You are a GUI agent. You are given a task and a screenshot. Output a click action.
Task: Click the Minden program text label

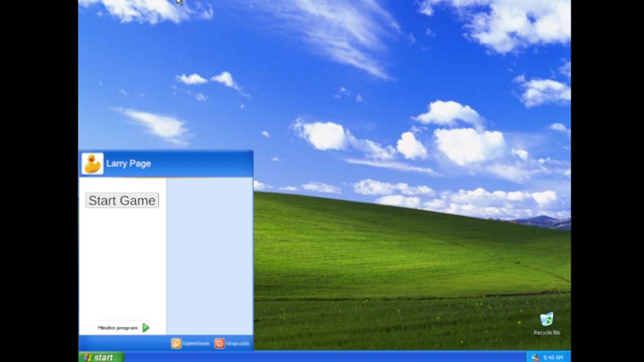tap(117, 328)
